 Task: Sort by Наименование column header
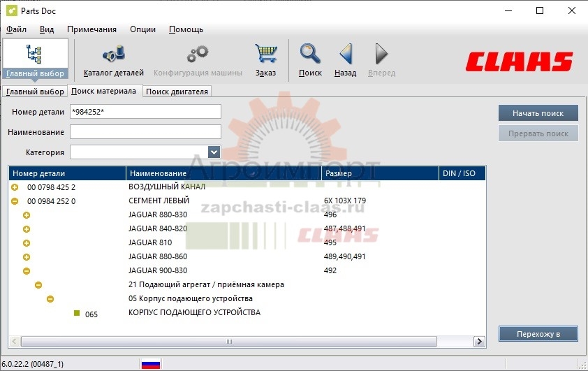(x=223, y=173)
